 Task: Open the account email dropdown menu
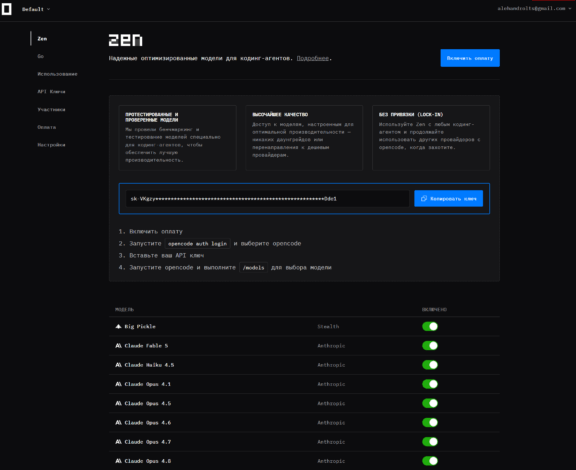(534, 8)
